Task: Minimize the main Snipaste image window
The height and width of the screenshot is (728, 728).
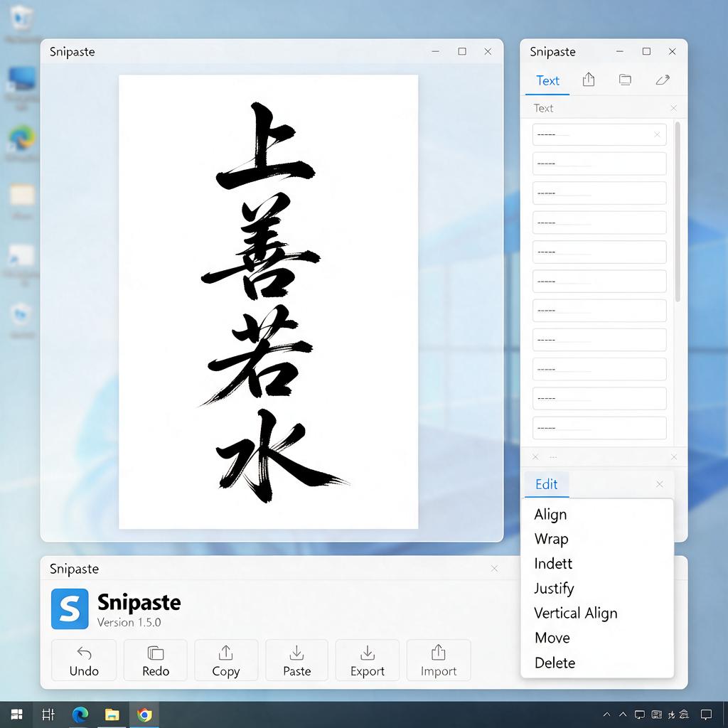Action: click(x=436, y=51)
